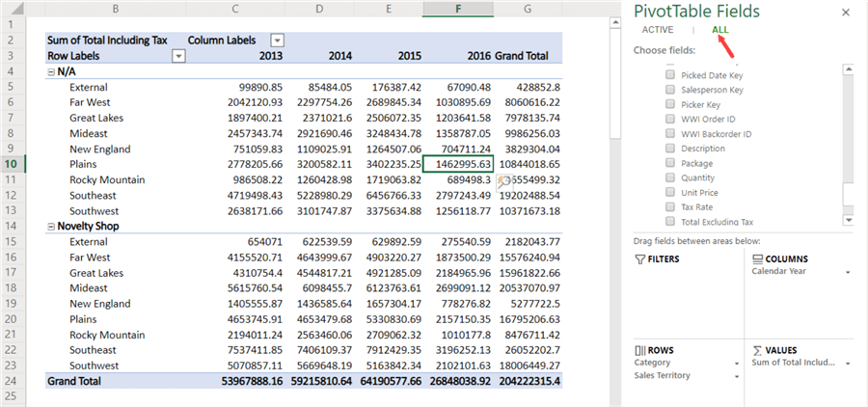Check the Total Excluding Tax field
The width and height of the screenshot is (868, 407).
coord(670,222)
